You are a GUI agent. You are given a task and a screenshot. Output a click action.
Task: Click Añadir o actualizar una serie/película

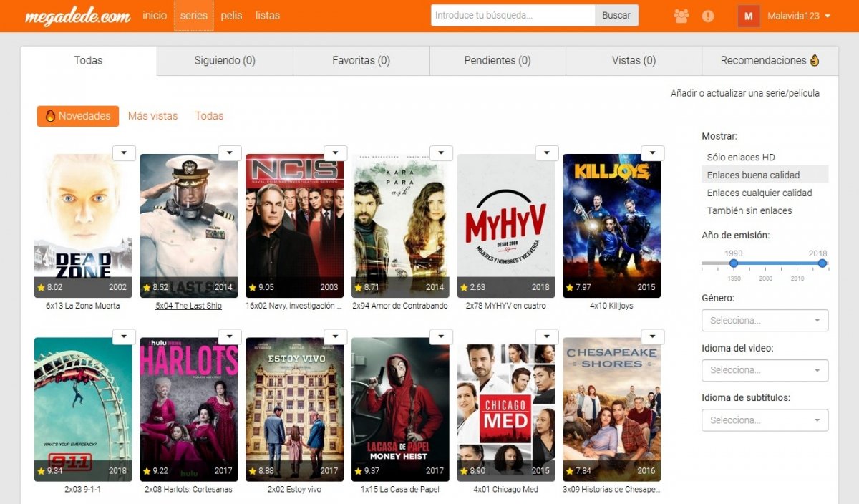[745, 93]
